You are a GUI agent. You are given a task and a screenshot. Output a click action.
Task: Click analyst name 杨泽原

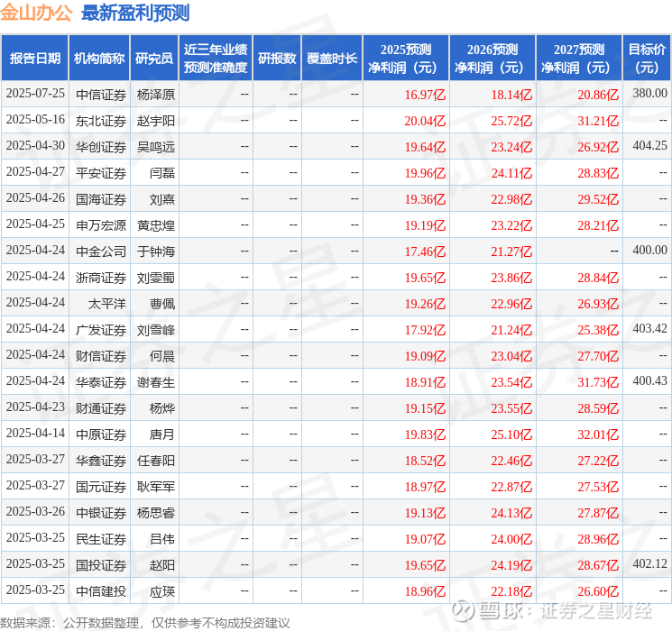155,95
